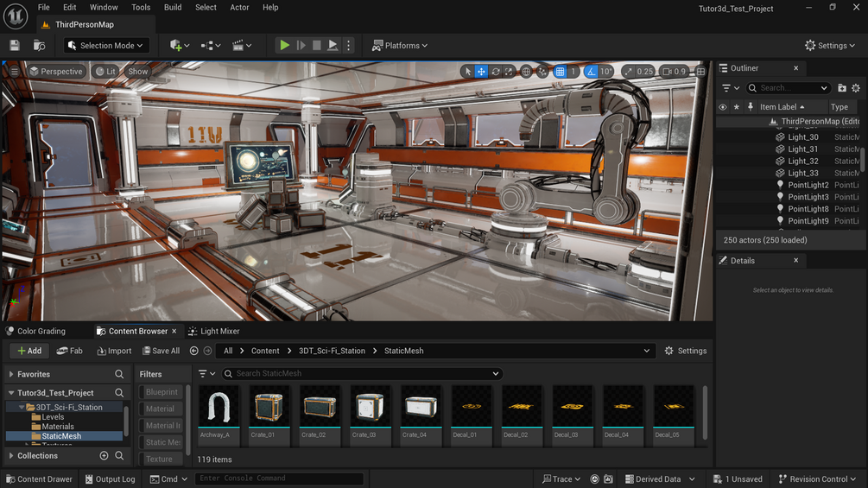Open camera speed 0.9 setting

pos(675,72)
